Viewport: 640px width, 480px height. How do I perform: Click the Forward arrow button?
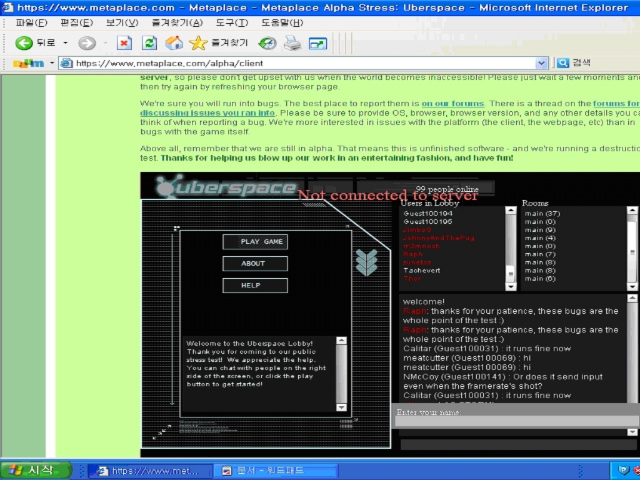pyautogui.click(x=87, y=42)
